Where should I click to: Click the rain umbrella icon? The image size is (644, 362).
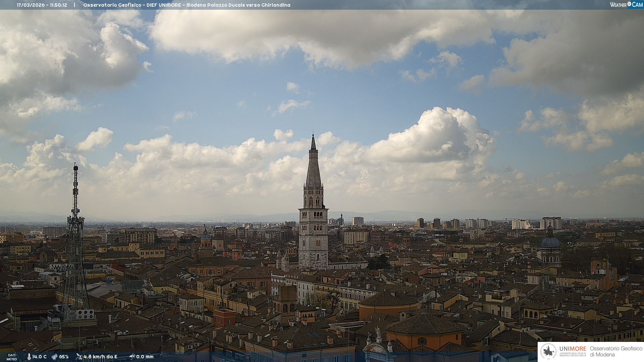pos(132,357)
